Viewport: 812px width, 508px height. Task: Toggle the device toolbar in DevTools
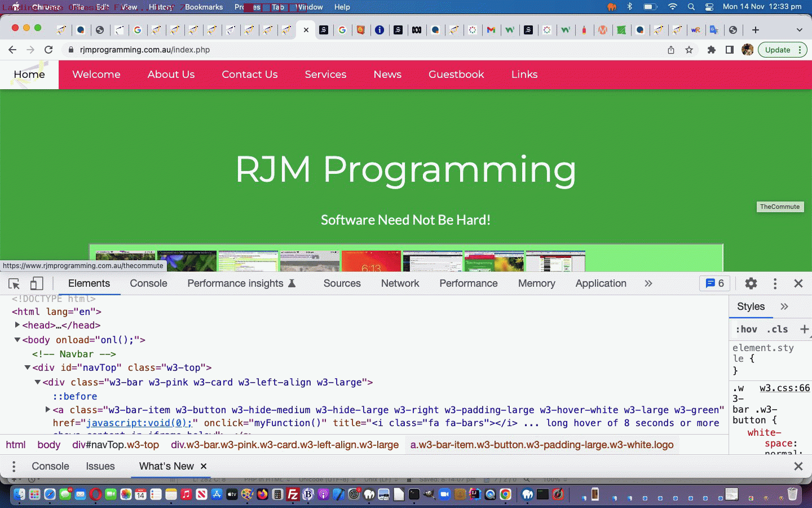click(x=37, y=283)
